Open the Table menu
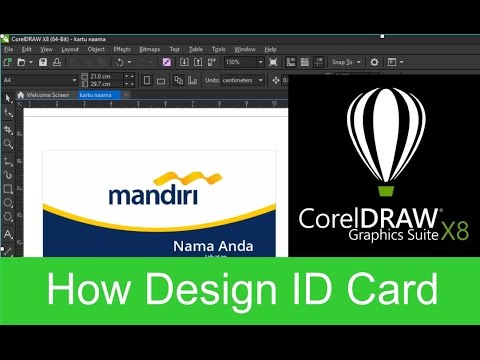 [x=196, y=49]
